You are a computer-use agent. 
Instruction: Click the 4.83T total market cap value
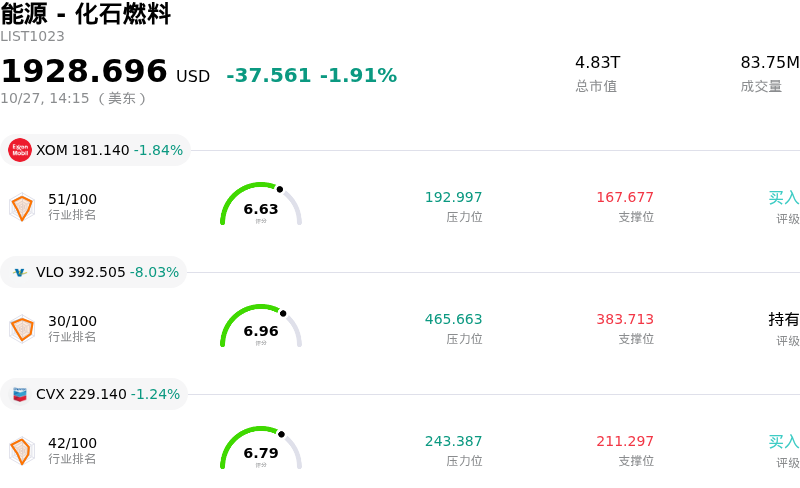click(597, 63)
